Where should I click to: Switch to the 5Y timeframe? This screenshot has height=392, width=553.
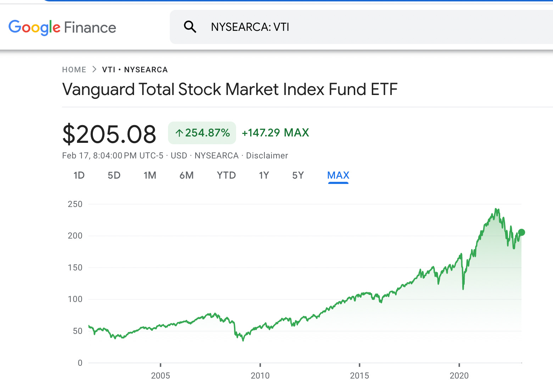point(298,175)
